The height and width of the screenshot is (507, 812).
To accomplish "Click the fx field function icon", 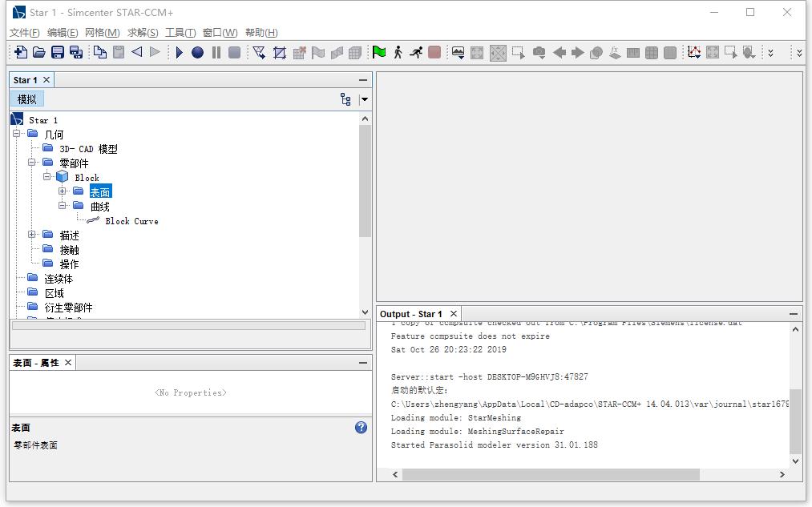I will tap(615, 52).
